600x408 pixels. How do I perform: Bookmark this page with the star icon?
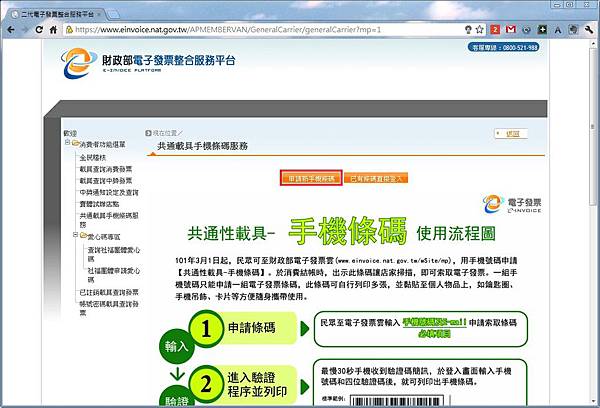pyautogui.click(x=479, y=29)
